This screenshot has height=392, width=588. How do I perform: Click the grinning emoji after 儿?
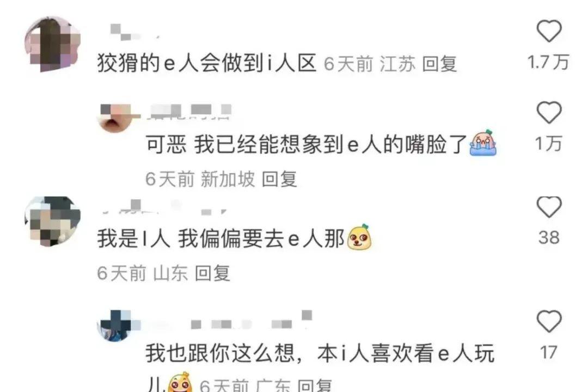180,383
